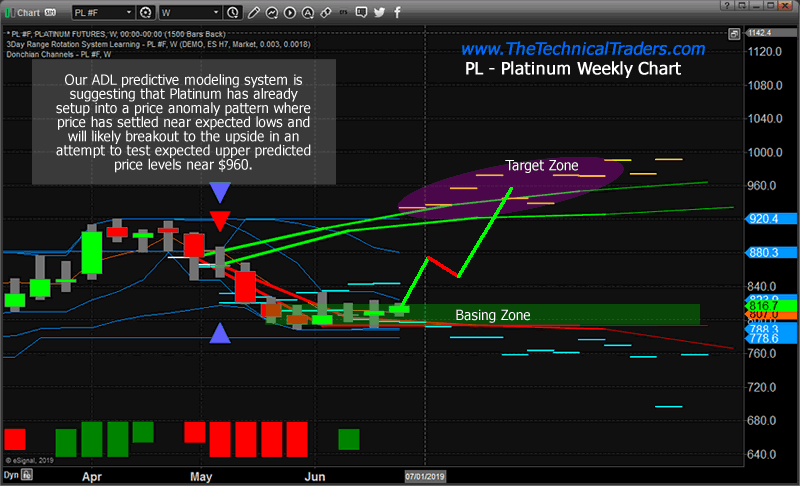Click the blue down-triangle marker above May
800x486 pixels.
[220, 193]
